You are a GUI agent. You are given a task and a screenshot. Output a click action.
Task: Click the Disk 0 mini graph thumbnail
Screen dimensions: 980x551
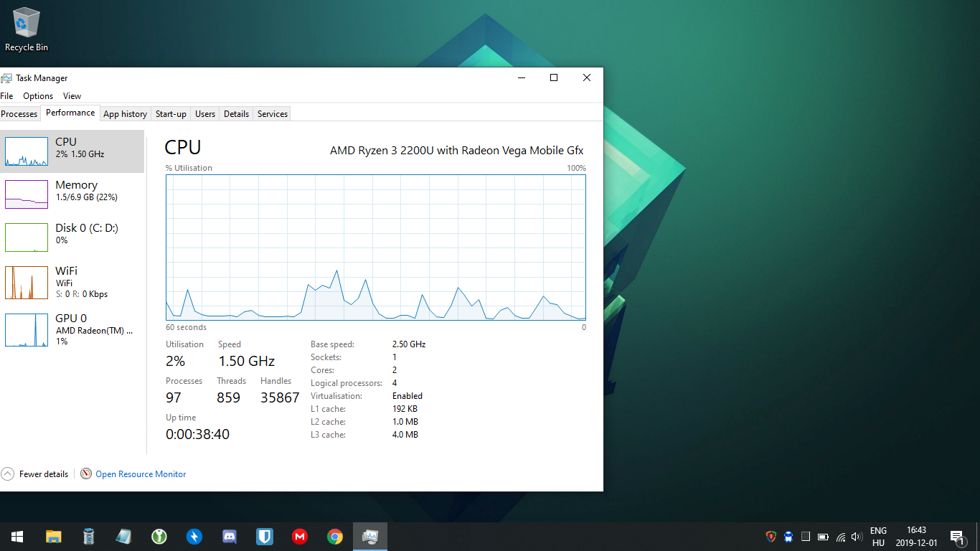pyautogui.click(x=27, y=237)
